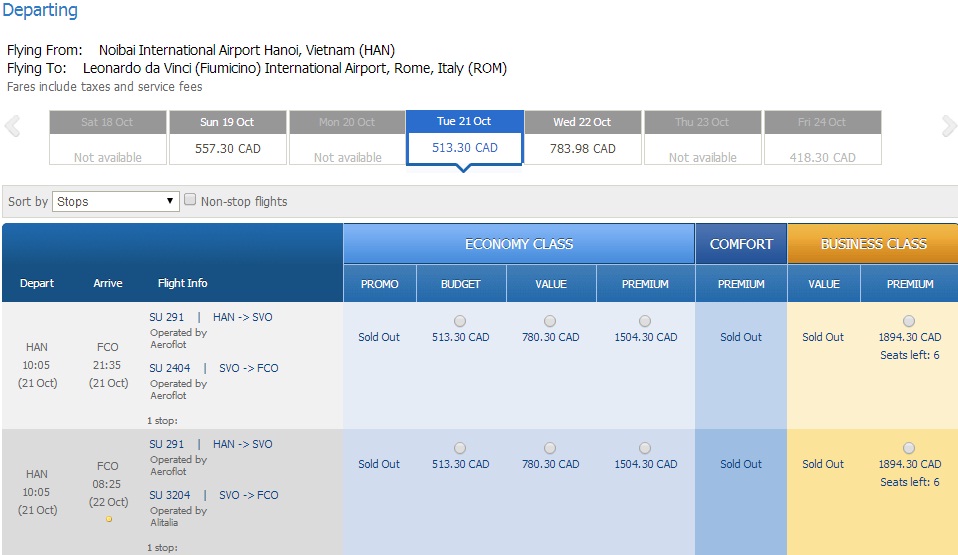The image size is (958, 555).
Task: Click the Flight Info column header
Action: point(182,283)
